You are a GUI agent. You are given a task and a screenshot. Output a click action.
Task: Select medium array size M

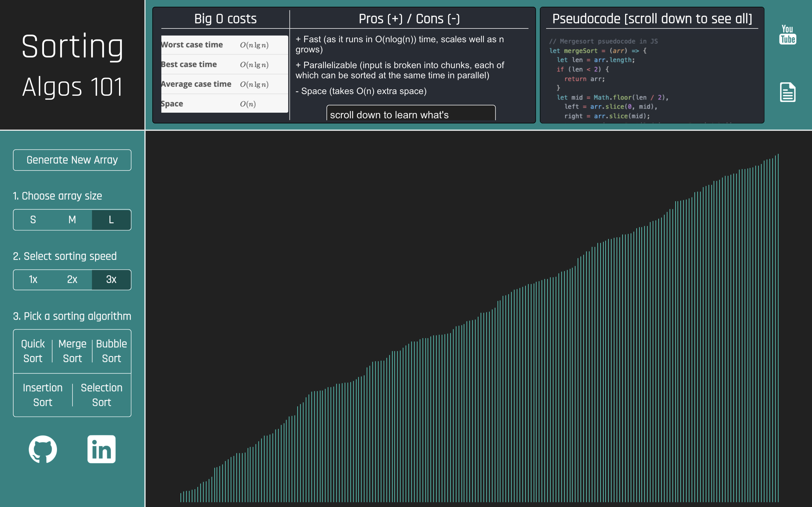point(72,220)
